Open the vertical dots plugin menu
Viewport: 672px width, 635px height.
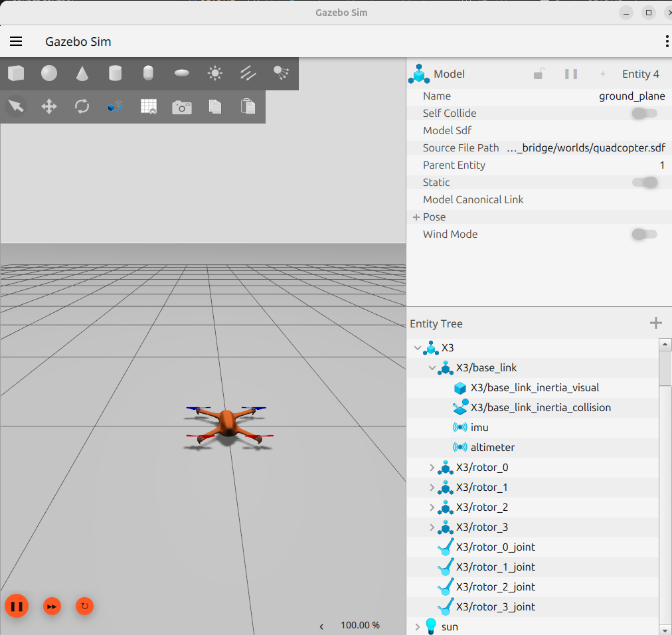667,41
